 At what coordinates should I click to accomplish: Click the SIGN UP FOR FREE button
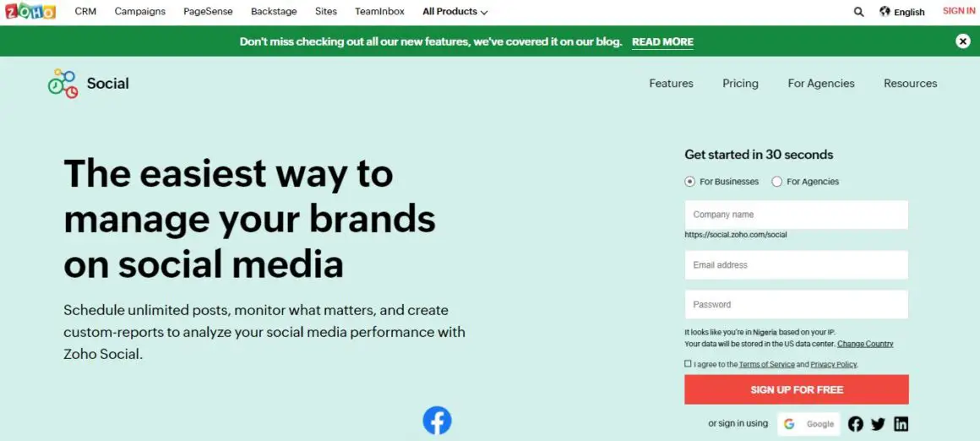(x=797, y=389)
